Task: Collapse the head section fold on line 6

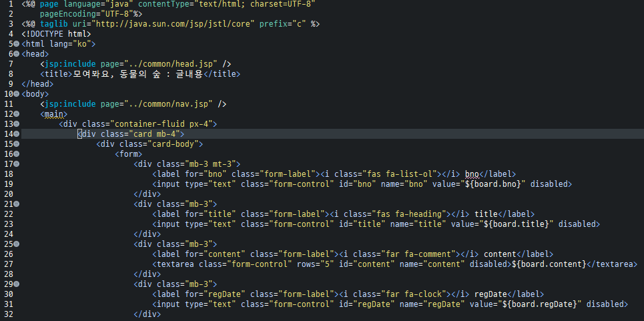Action: (17, 54)
